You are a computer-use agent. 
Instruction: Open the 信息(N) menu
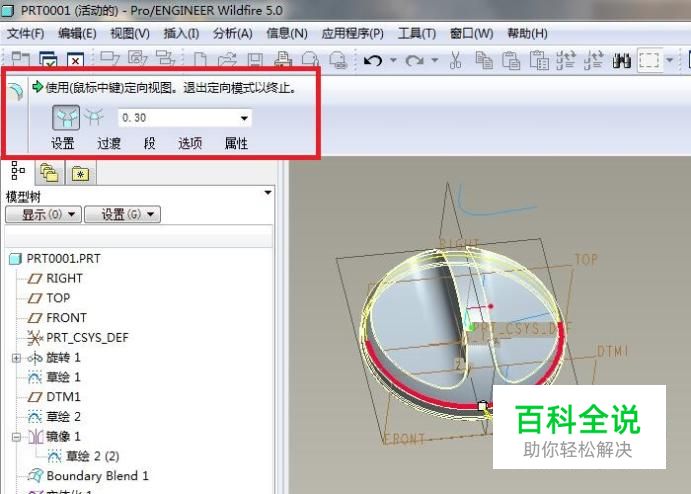tap(287, 33)
